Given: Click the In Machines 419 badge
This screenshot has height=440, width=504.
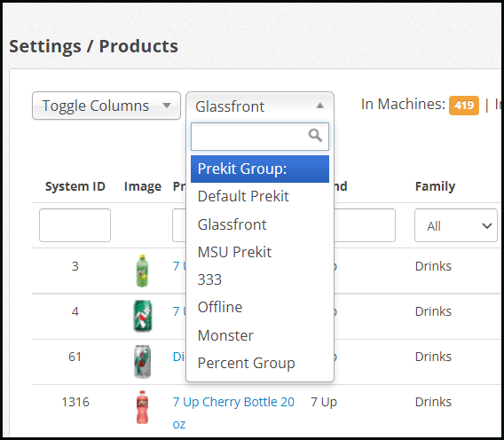Looking at the screenshot, I should (464, 105).
